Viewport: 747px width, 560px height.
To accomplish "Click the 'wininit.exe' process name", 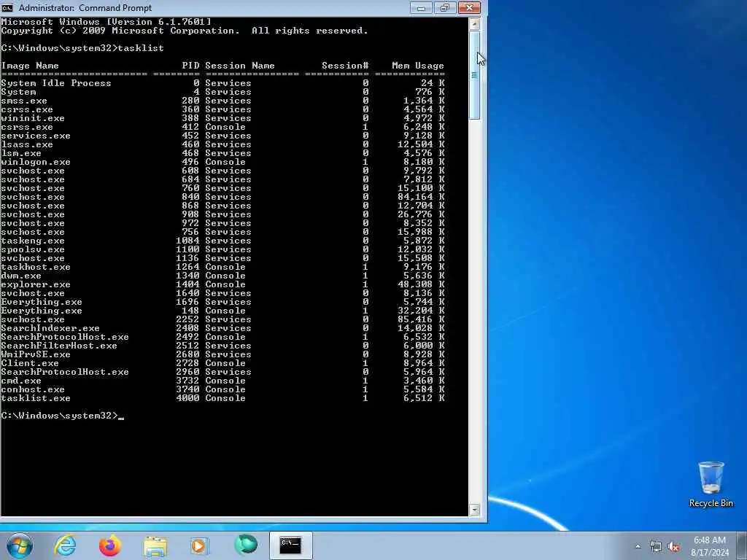I will point(33,118).
